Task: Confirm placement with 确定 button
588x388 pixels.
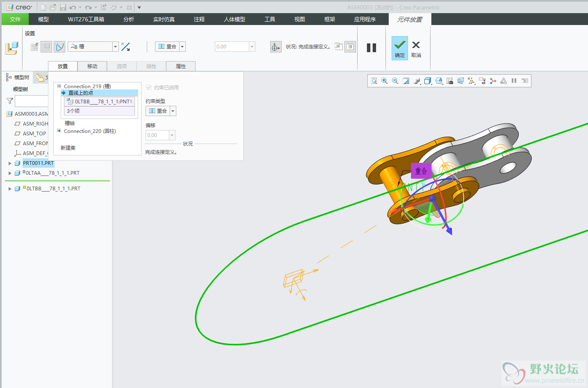Action: pos(400,48)
